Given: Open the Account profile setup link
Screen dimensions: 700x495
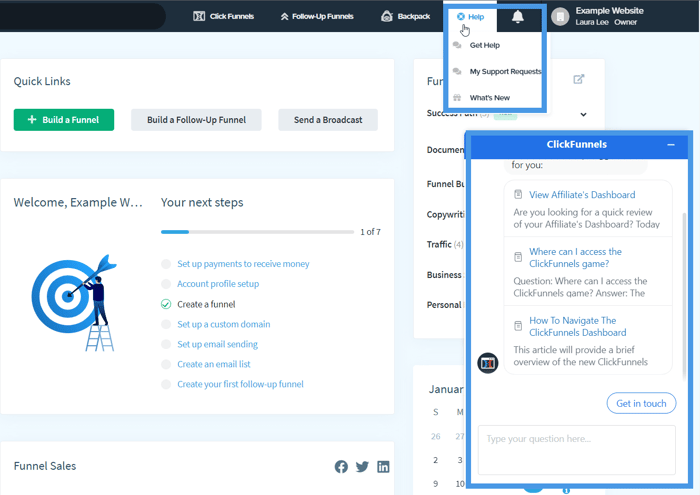Looking at the screenshot, I should (x=218, y=284).
